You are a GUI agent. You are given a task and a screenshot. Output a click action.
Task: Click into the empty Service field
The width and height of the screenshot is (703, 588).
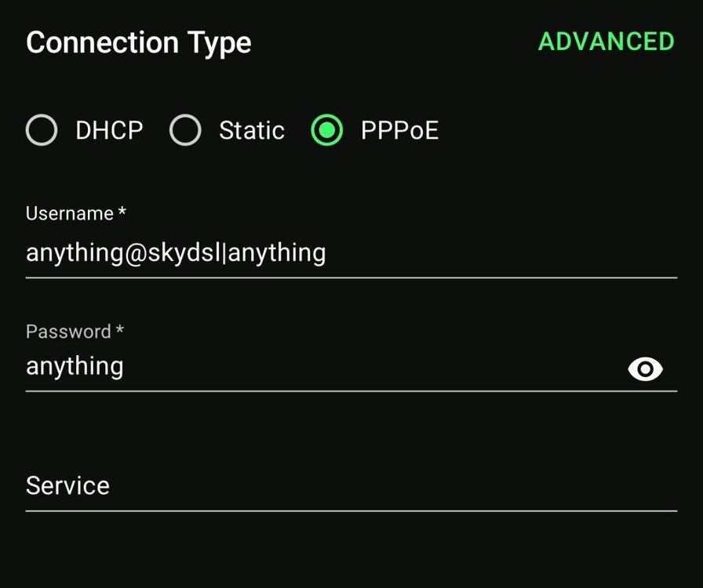(351, 486)
